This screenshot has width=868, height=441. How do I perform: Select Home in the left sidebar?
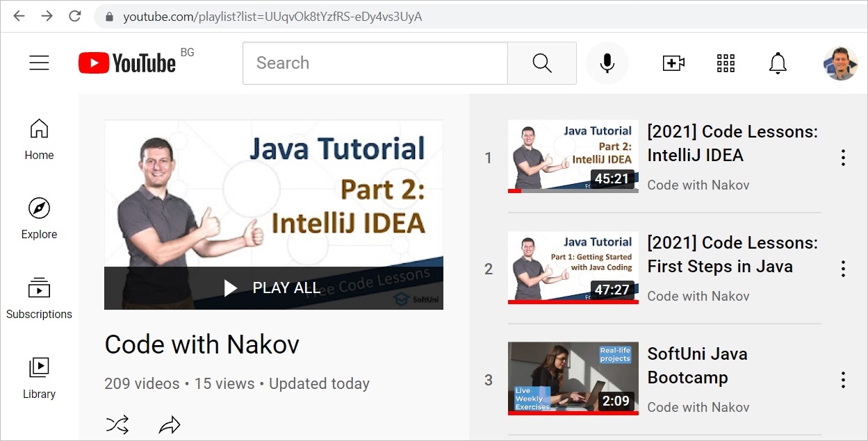[39, 139]
